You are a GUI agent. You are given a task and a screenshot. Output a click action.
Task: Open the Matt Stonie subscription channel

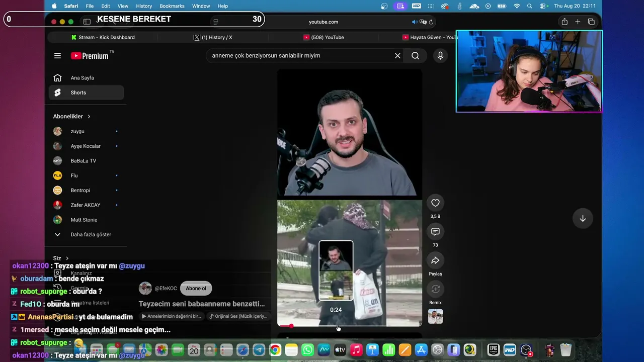point(86,220)
